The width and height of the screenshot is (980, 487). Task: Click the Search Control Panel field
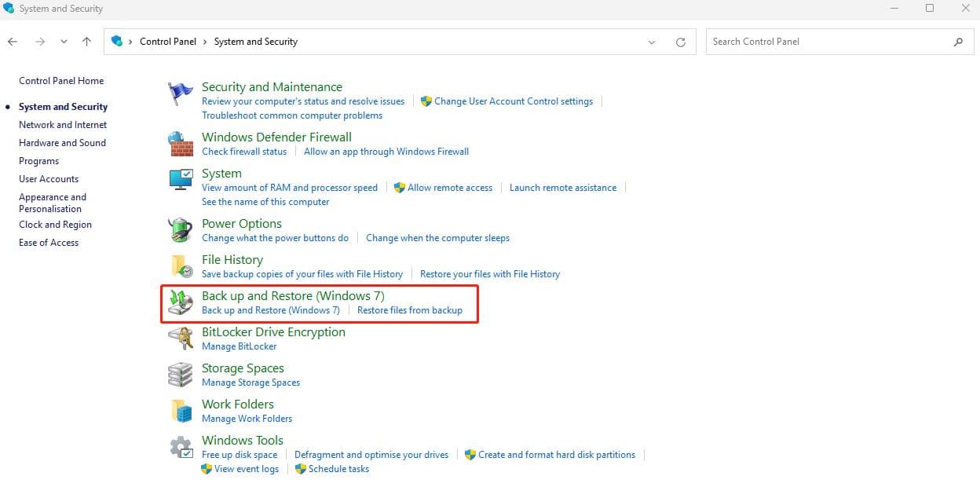click(839, 42)
